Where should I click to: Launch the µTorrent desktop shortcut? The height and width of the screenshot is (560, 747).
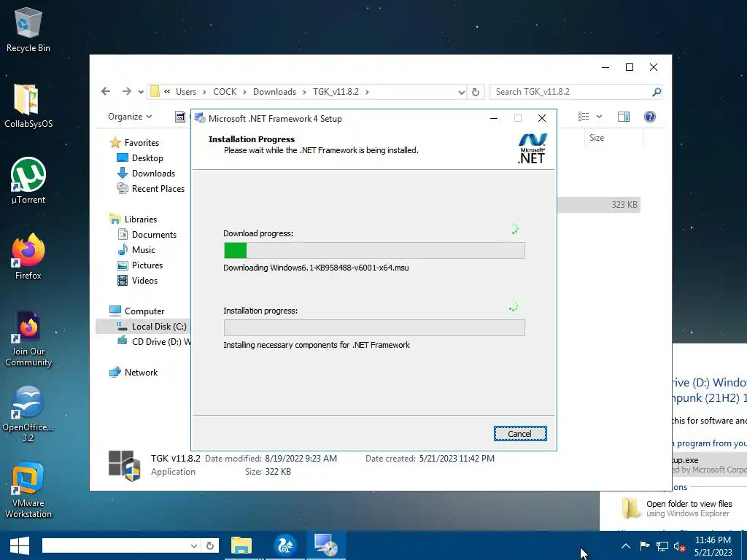tap(28, 181)
